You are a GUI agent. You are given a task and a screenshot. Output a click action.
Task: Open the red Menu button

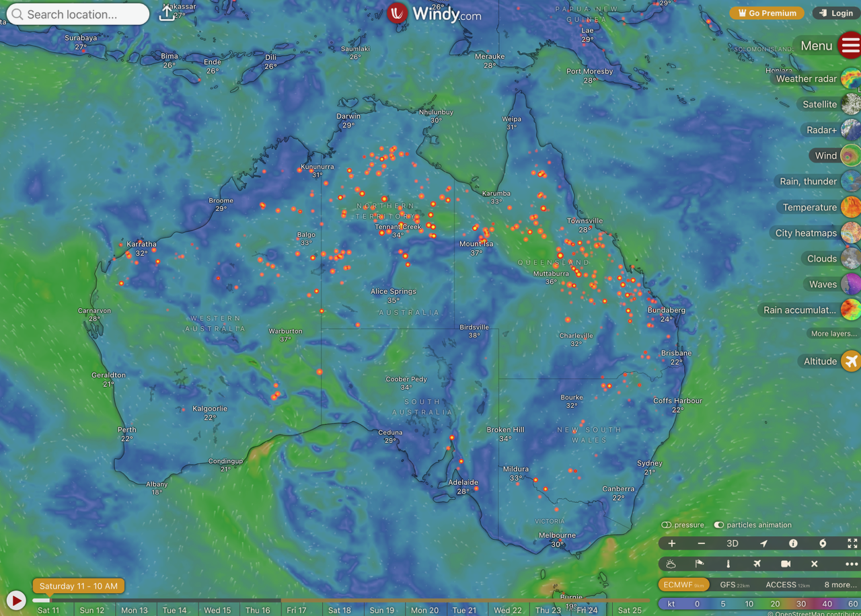850,46
